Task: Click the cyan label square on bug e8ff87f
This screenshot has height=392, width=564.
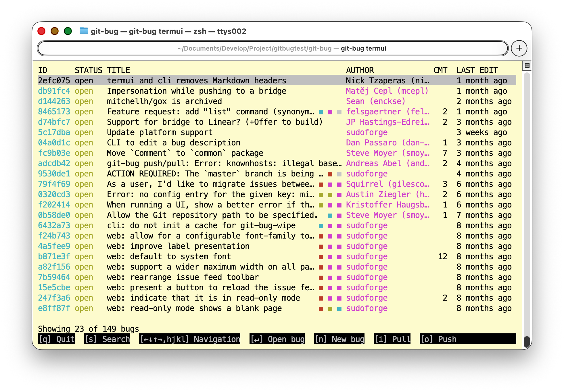Action: click(339, 309)
